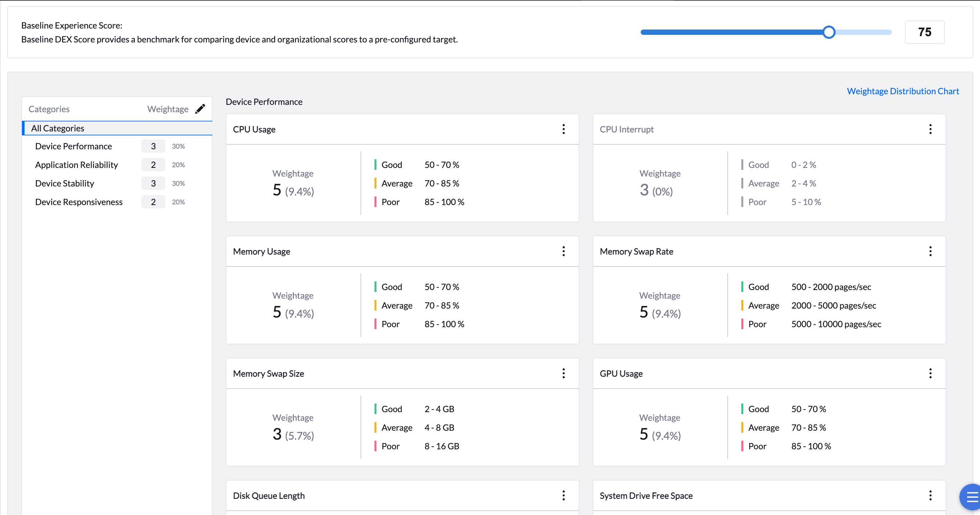Screen dimensions: 980x515
Task: Open Memory Swap Rate options menu
Action: tap(930, 252)
